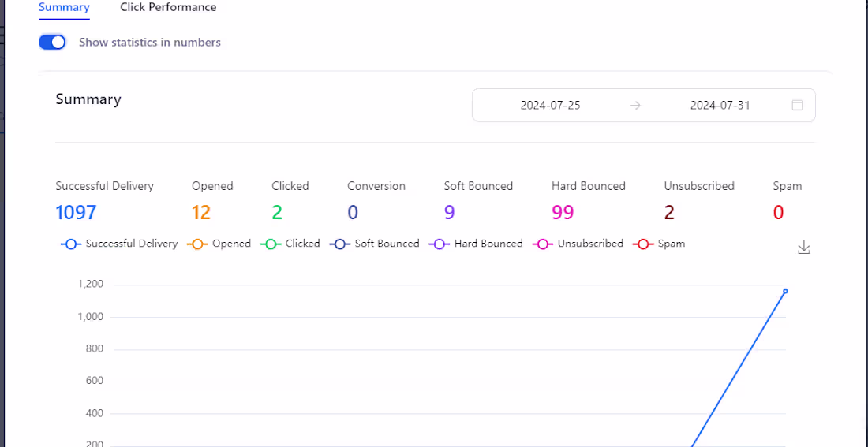Click the Unsubscribed stat label
Viewport: 868px width, 447px height.
(x=699, y=186)
